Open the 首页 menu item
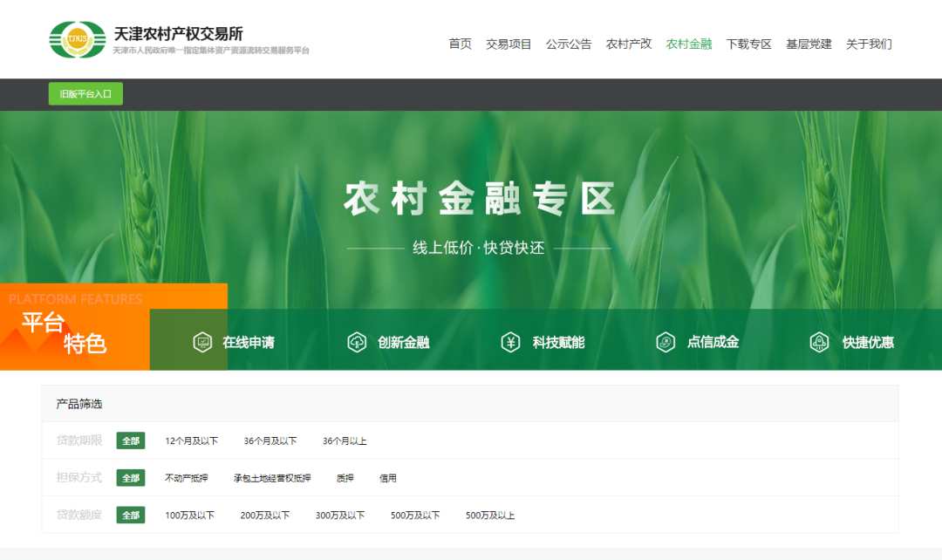942x560 pixels. [x=460, y=44]
